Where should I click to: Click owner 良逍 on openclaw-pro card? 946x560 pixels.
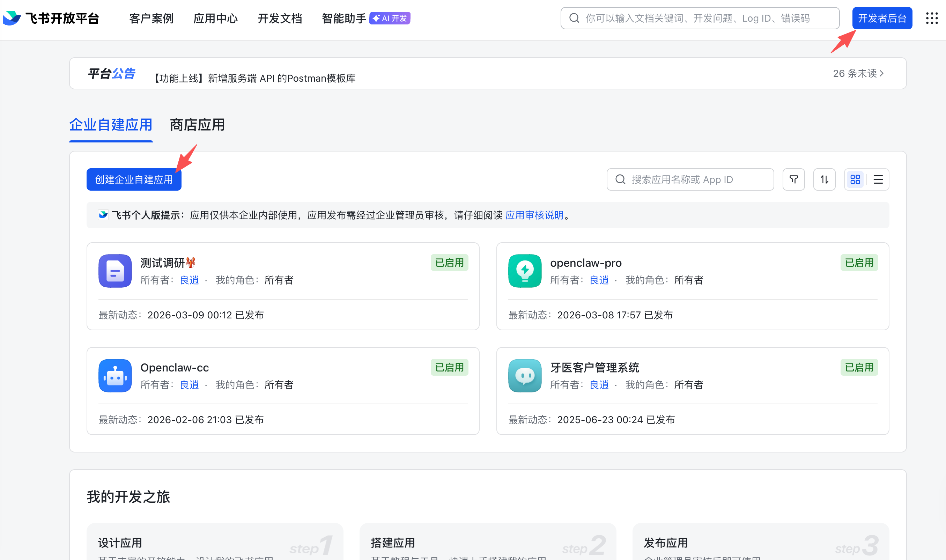[x=599, y=280]
